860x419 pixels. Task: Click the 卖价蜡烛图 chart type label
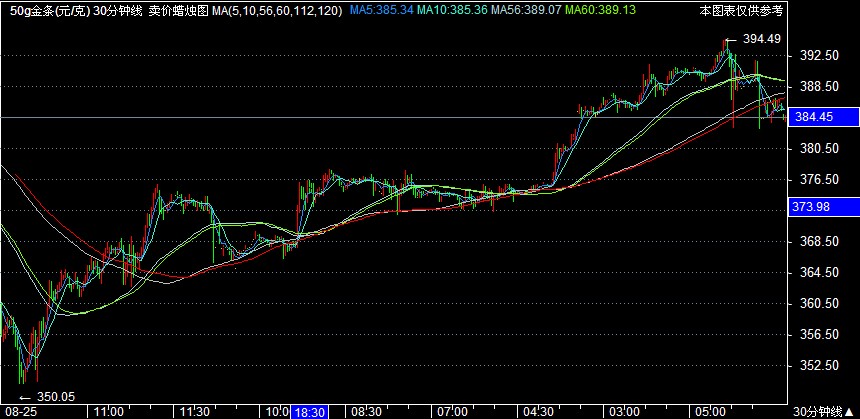coord(179,10)
